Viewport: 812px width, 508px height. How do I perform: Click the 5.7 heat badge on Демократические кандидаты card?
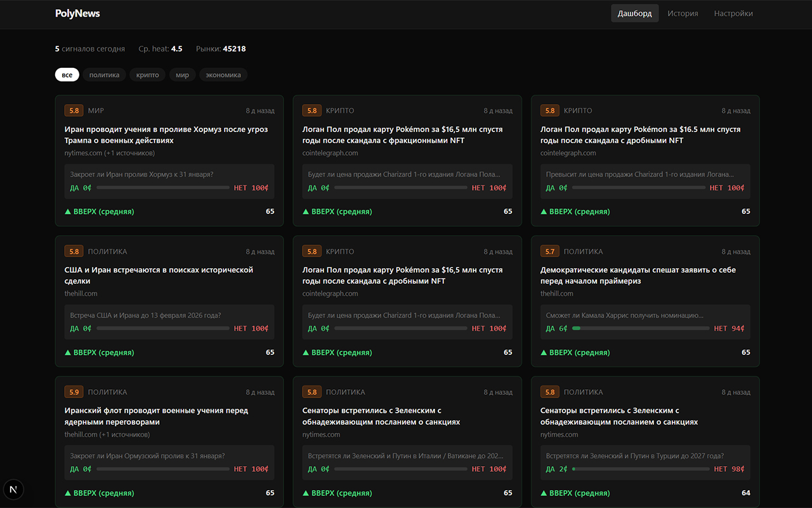549,251
